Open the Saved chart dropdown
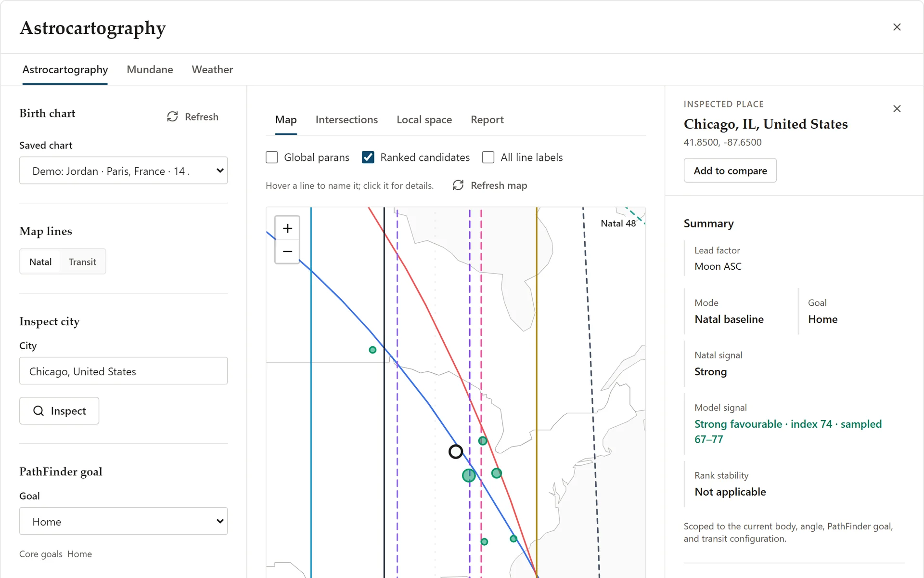Viewport: 924px width, 578px height. pyautogui.click(x=123, y=171)
